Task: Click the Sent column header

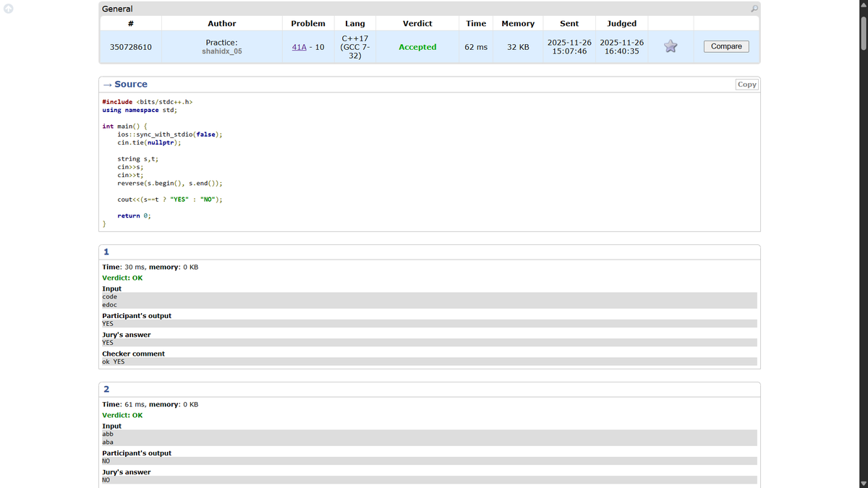Action: click(x=569, y=24)
